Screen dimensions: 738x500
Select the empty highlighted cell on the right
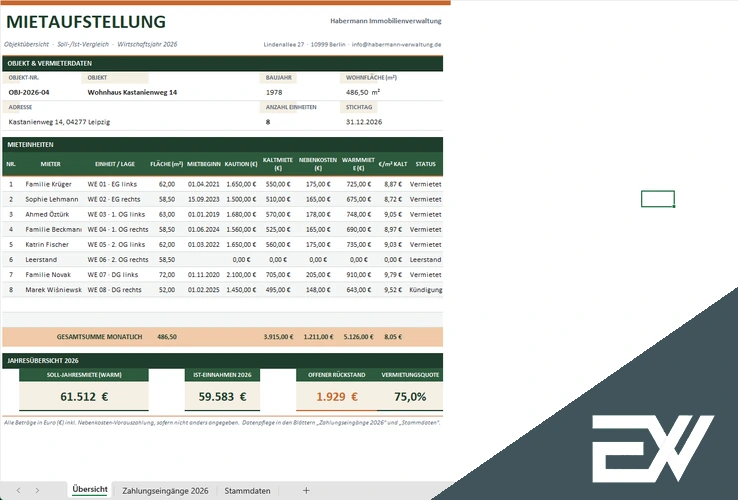(658, 199)
